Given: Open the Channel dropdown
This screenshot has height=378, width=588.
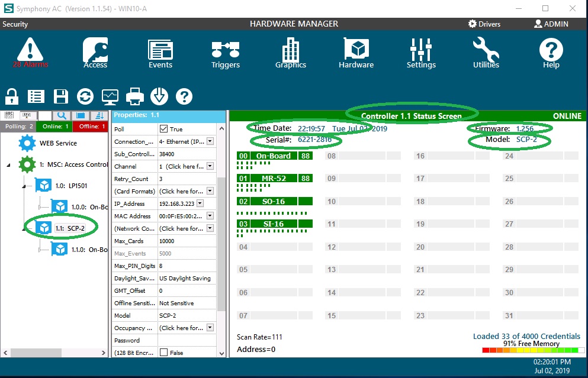Looking at the screenshot, I should [x=210, y=166].
